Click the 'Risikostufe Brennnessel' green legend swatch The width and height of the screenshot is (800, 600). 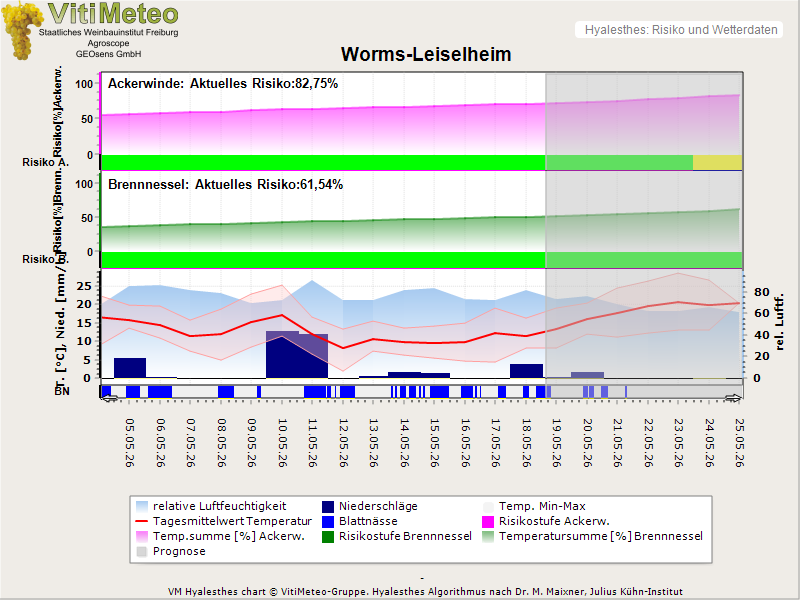pyautogui.click(x=328, y=536)
